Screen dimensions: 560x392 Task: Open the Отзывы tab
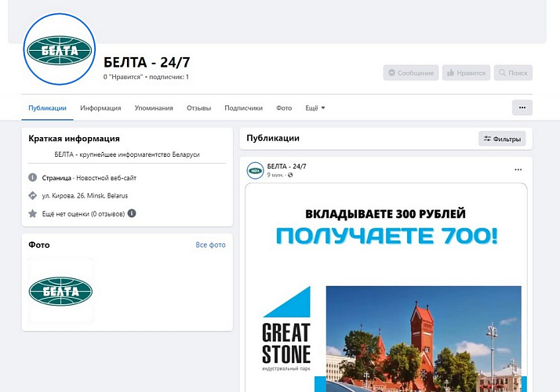coord(198,108)
